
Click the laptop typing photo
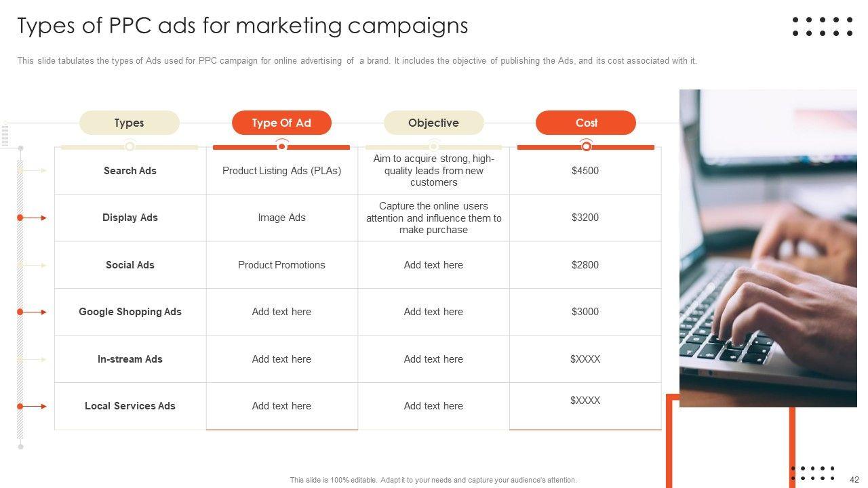coord(768,248)
